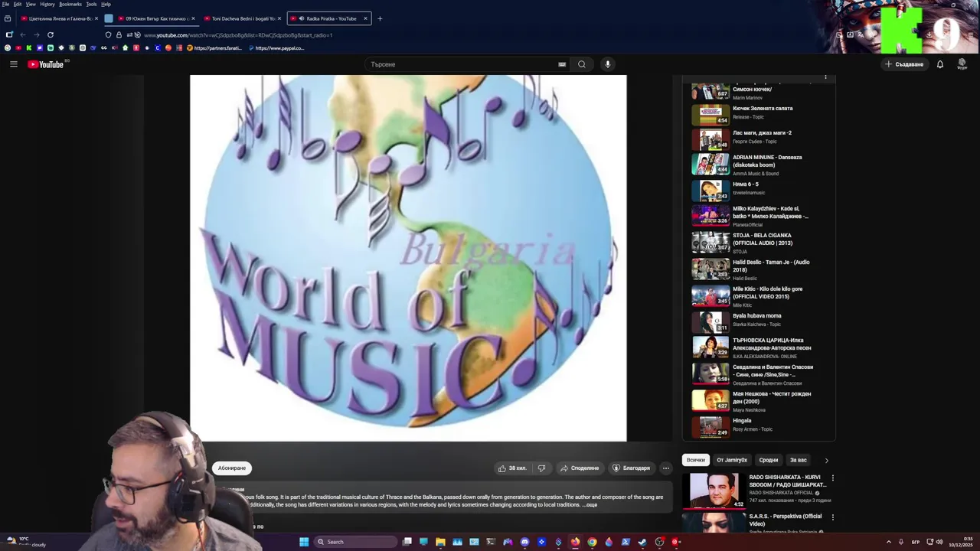This screenshot has height=551, width=980.
Task: Focus the Търсене search field
Action: pyautogui.click(x=467, y=64)
